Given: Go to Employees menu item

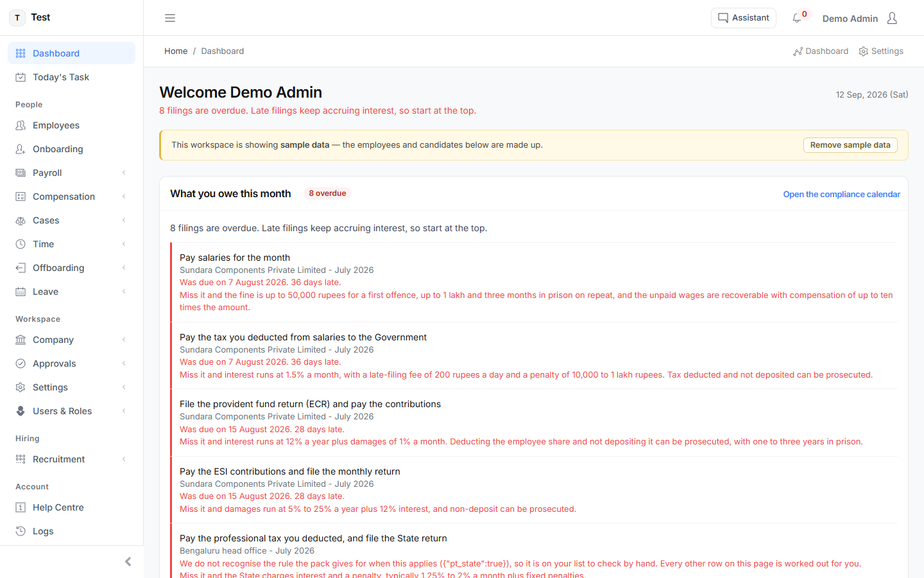Looking at the screenshot, I should click(x=71, y=125).
